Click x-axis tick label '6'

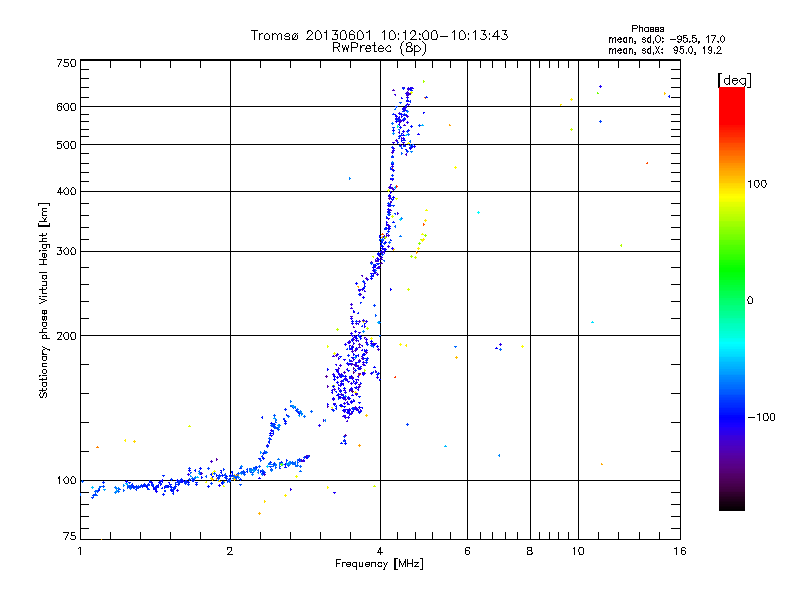tap(467, 551)
